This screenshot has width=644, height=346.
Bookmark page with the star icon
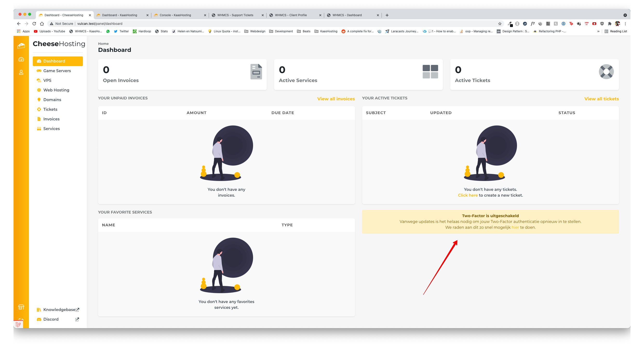point(499,24)
